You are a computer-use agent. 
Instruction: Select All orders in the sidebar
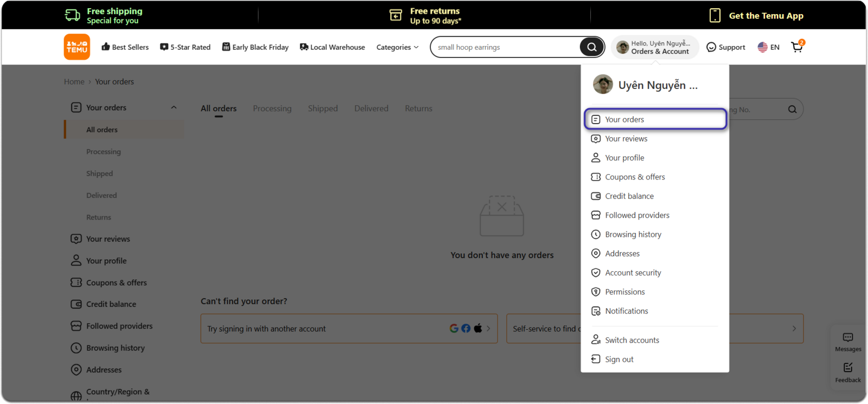124,130
